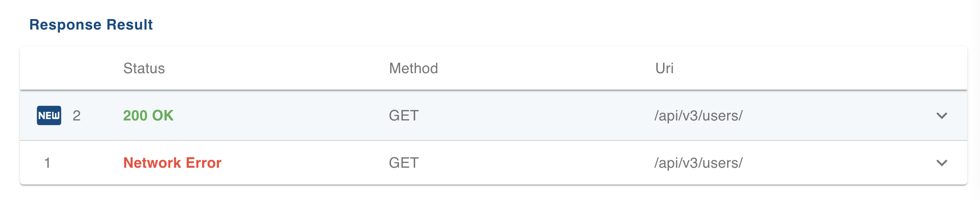Click the blank header cell above the chevrons
The image size is (980, 200).
[x=942, y=68]
